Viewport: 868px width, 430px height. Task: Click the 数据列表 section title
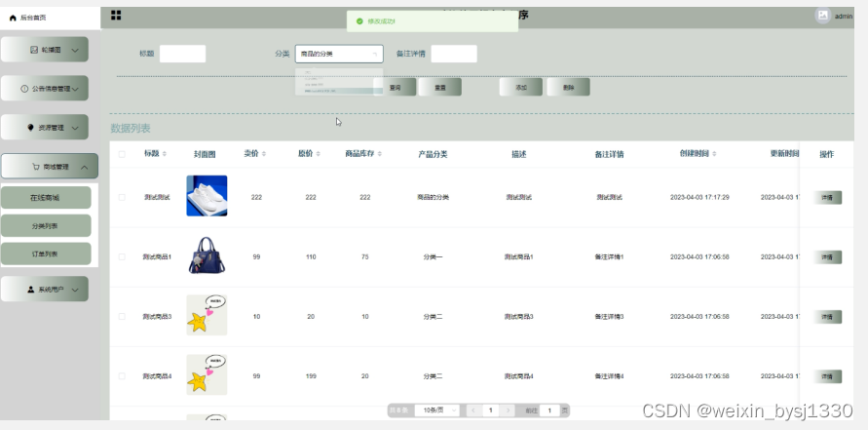[131, 128]
